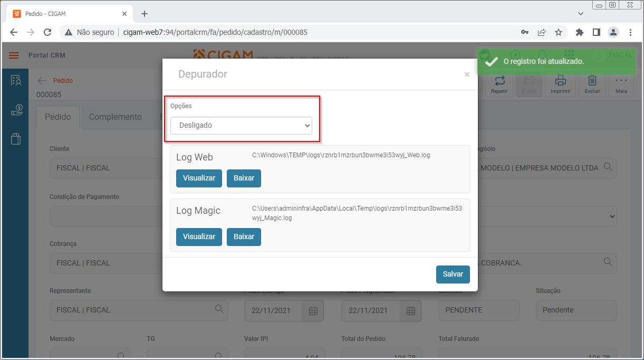
Task: Click the order number 000085 text
Action: point(49,94)
